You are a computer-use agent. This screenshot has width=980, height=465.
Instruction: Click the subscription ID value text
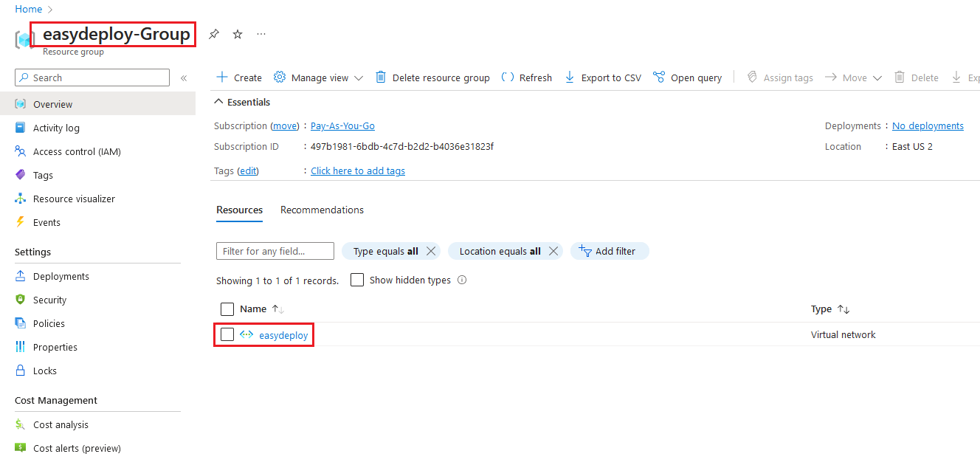tap(402, 146)
